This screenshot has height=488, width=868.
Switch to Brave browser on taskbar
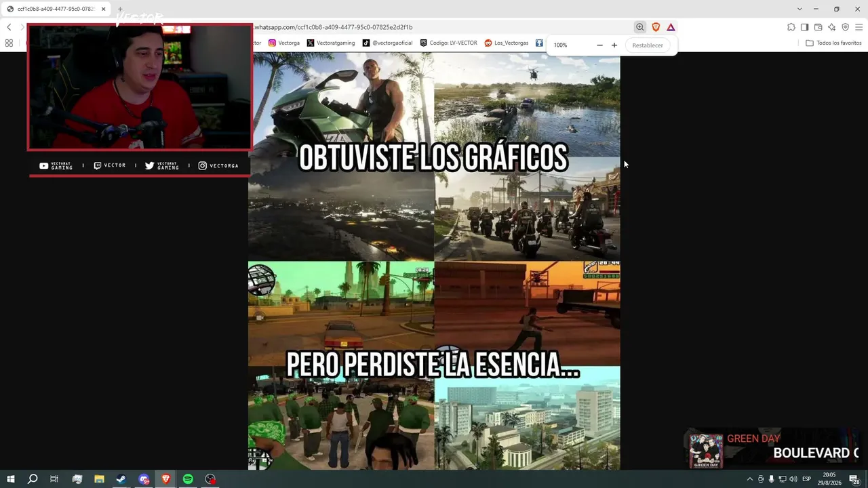pyautogui.click(x=166, y=479)
